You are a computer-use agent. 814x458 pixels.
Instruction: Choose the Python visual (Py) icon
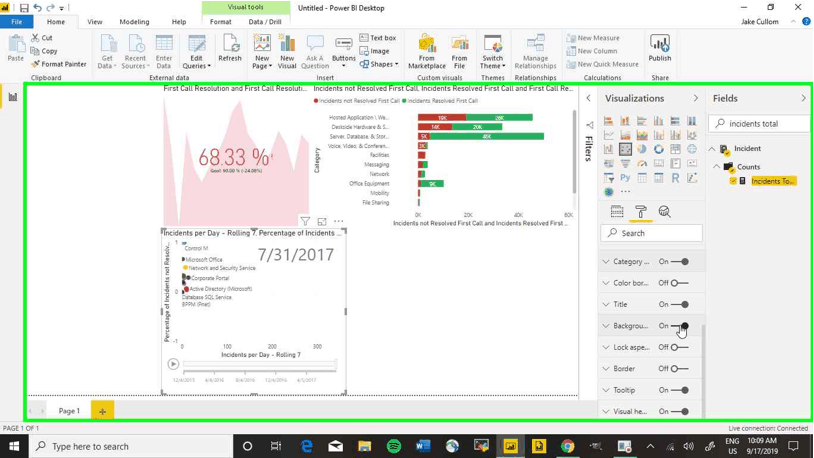625,178
